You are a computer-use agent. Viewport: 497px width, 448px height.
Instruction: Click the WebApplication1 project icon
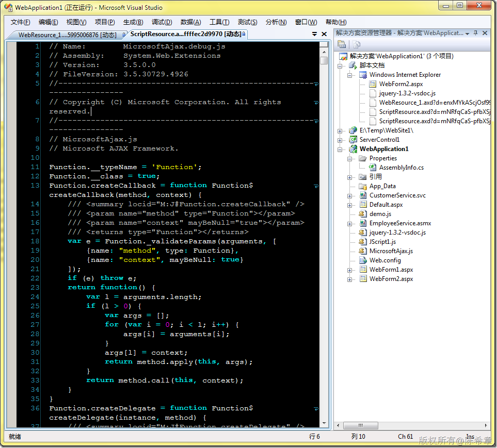point(353,149)
